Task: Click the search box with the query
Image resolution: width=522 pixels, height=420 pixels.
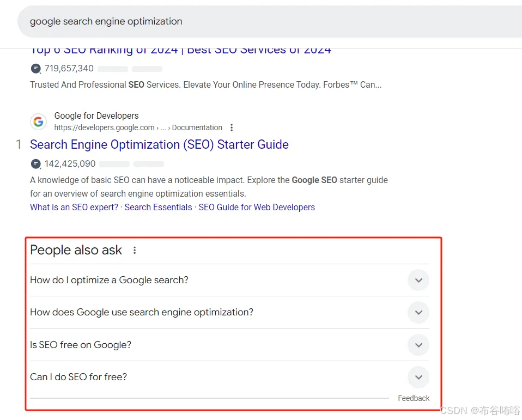Action: coord(270,22)
